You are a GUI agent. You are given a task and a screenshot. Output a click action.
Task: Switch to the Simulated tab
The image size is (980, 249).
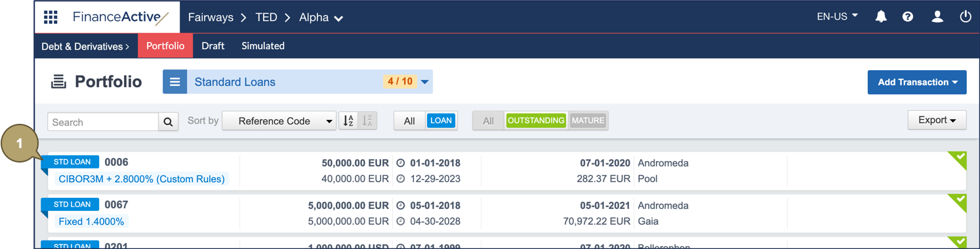coord(263,46)
